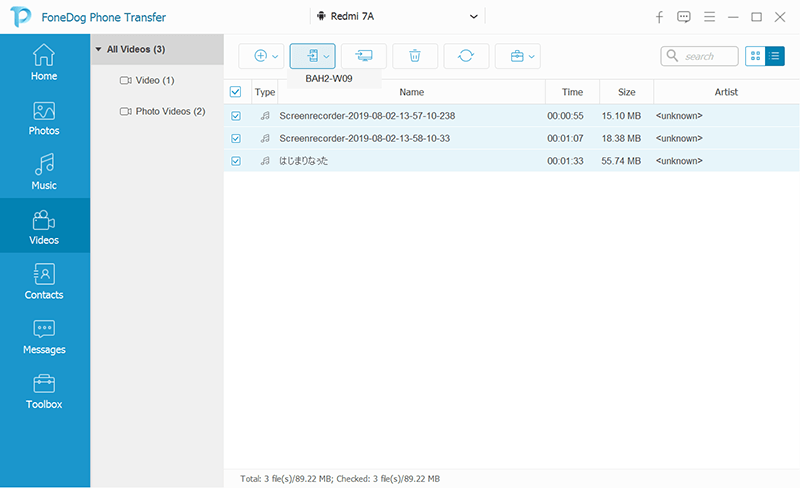Viewport: 800px width, 488px height.
Task: Select file name Screenrecorder-2019-08-02-13-57-10-238
Action: tap(367, 116)
